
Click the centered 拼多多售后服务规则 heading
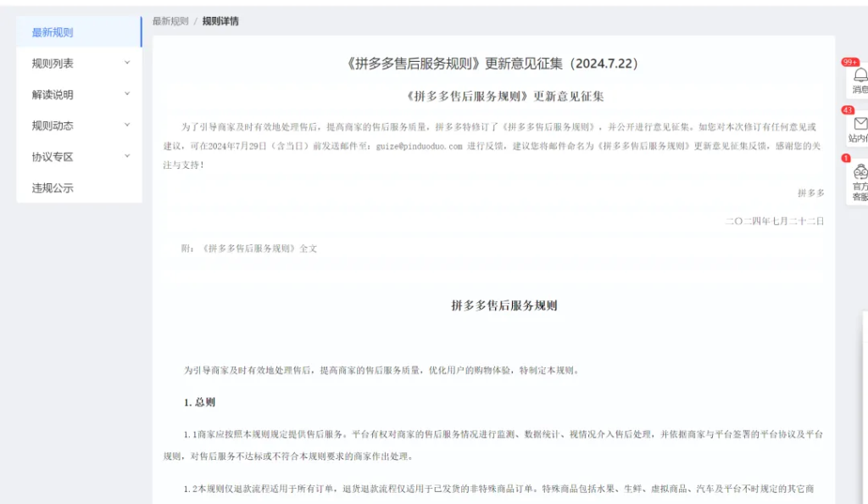[504, 305]
